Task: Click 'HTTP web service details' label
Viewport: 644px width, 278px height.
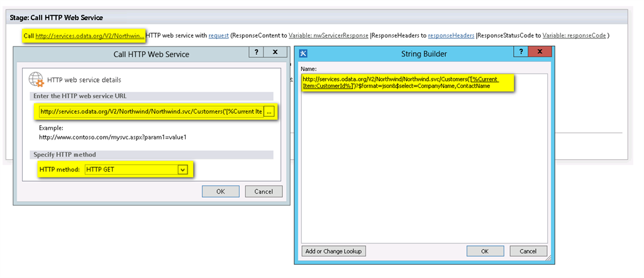Action: click(84, 80)
